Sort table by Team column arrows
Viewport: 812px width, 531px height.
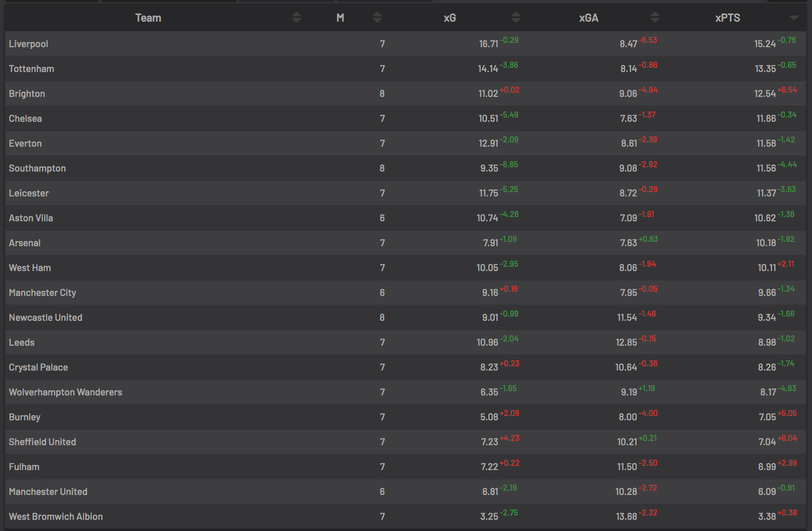[x=296, y=18]
